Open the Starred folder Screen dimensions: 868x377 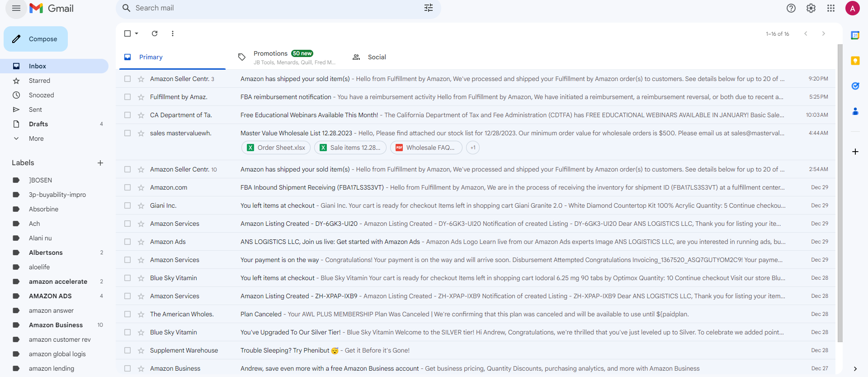[54, 81]
